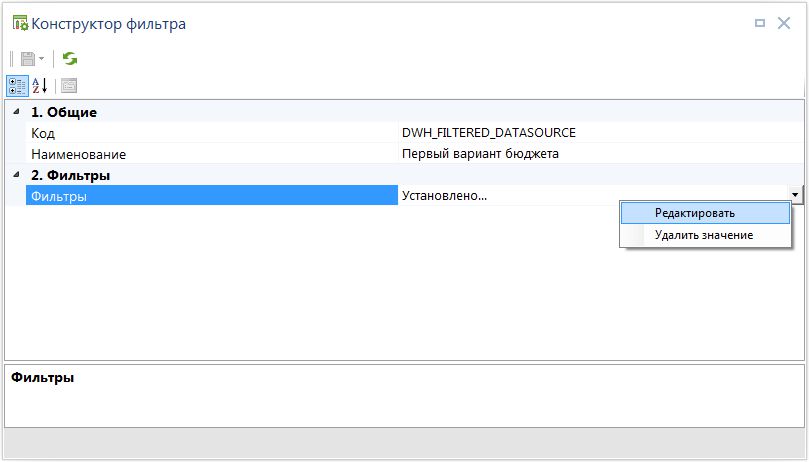Close the Конструктор фильтра window
Screen dimensions: 809x462
pos(784,23)
